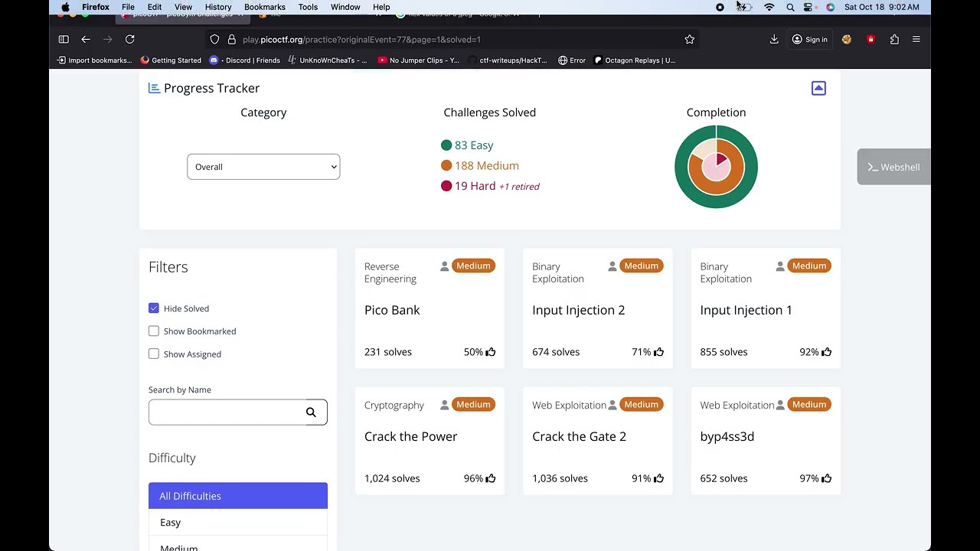Click the green Easy solved dot
980x551 pixels.
point(446,145)
